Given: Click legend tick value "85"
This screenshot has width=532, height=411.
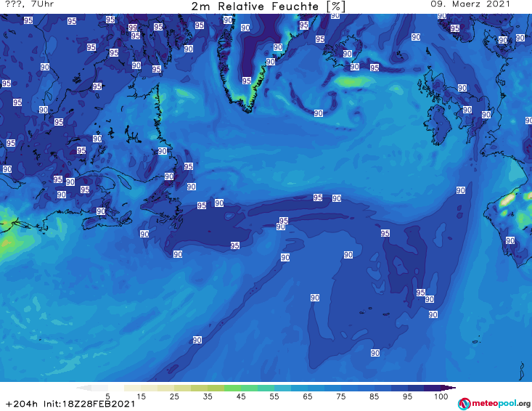Looking at the screenshot, I should pyautogui.click(x=374, y=396).
